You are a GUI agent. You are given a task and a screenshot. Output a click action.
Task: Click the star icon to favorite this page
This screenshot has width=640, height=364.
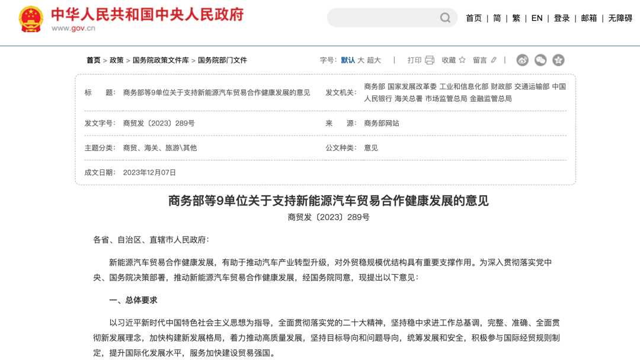462,60
